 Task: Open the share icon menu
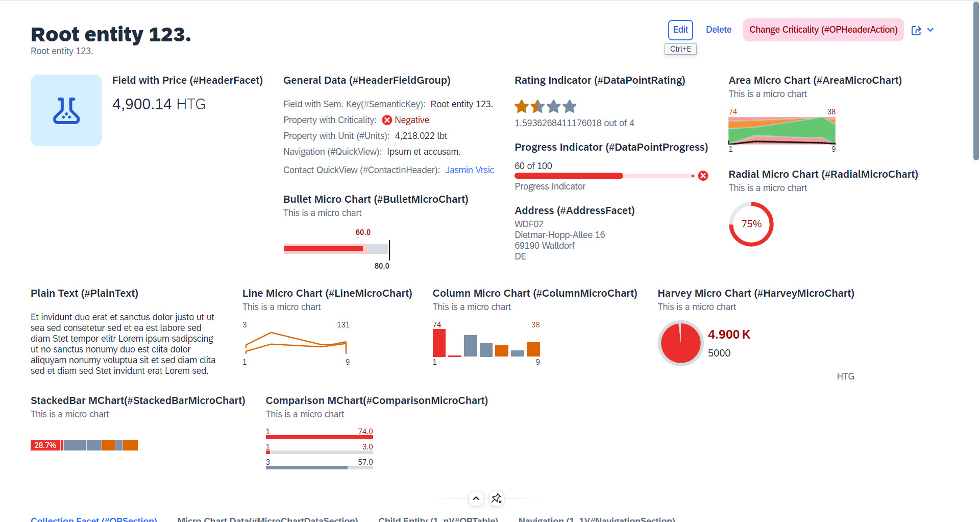[x=916, y=30]
